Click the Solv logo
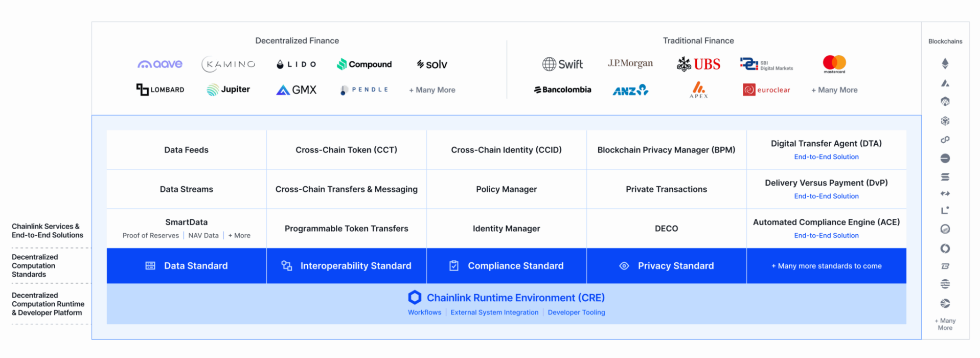This screenshot has width=980, height=358. [432, 64]
